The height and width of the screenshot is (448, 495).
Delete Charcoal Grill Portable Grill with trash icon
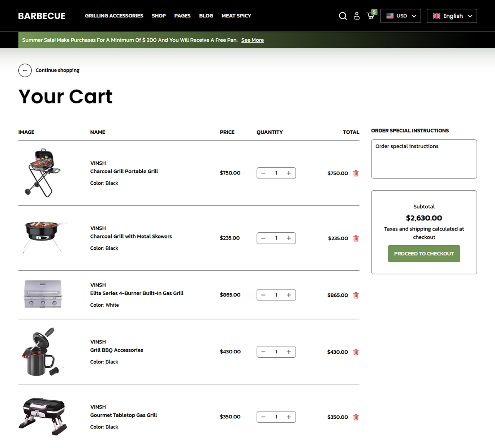(356, 173)
